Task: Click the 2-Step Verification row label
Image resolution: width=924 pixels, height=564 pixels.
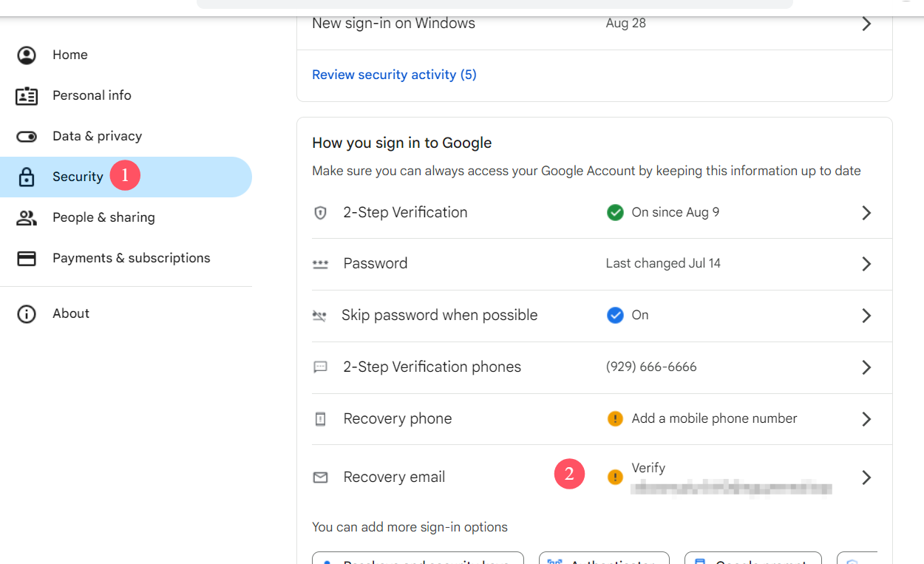Action: (x=405, y=213)
